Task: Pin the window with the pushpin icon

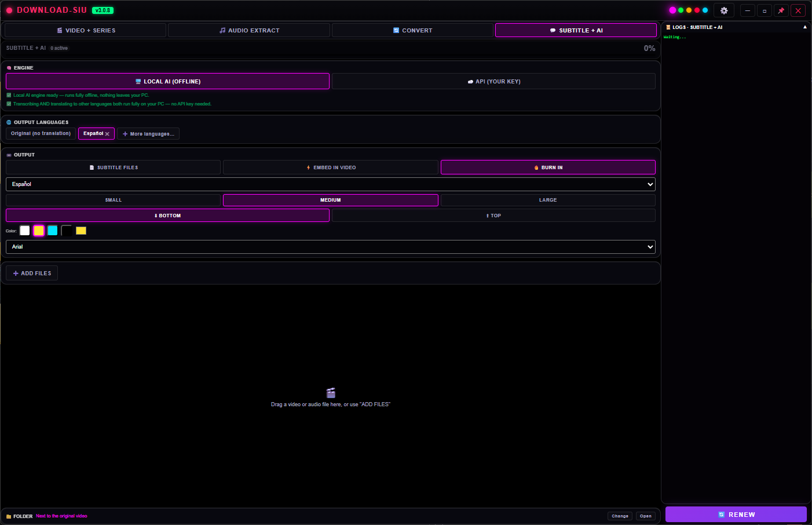Action: [x=781, y=10]
